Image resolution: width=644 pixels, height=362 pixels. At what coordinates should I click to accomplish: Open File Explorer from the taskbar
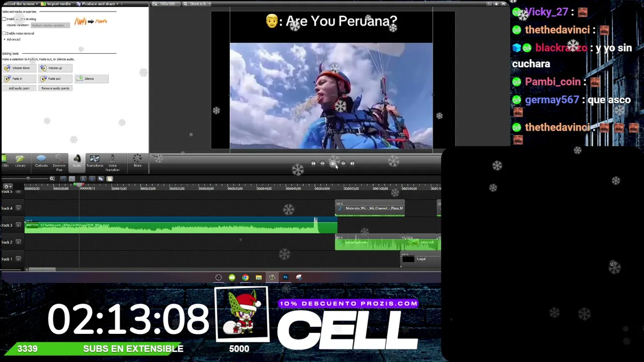(x=259, y=278)
